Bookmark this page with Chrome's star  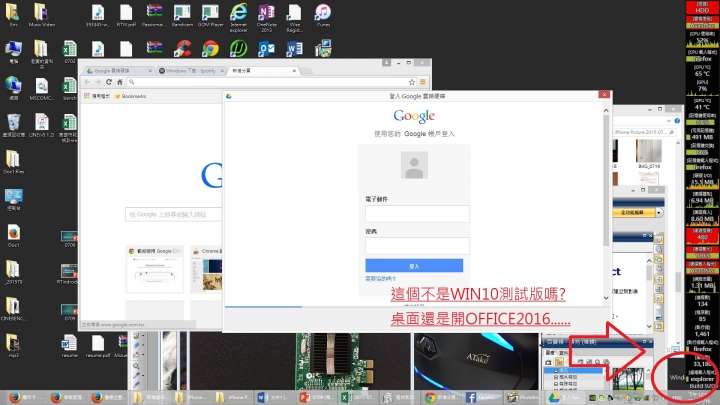click(412, 82)
